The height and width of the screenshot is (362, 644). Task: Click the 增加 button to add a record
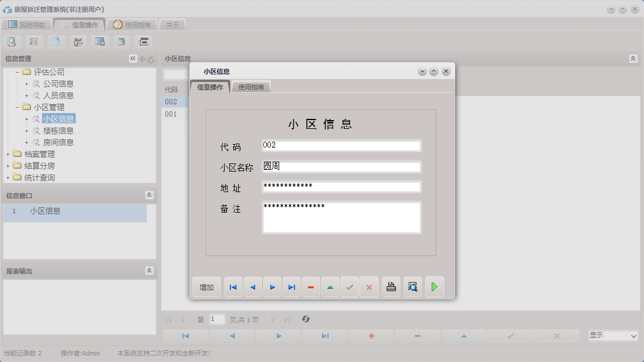pyautogui.click(x=206, y=286)
